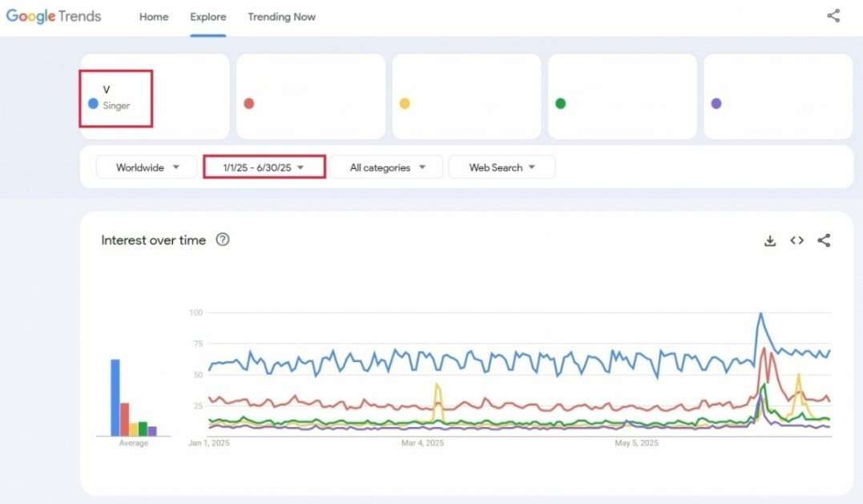Click the V Singer search term card
Screen dimensions: 863x504
tap(155, 96)
